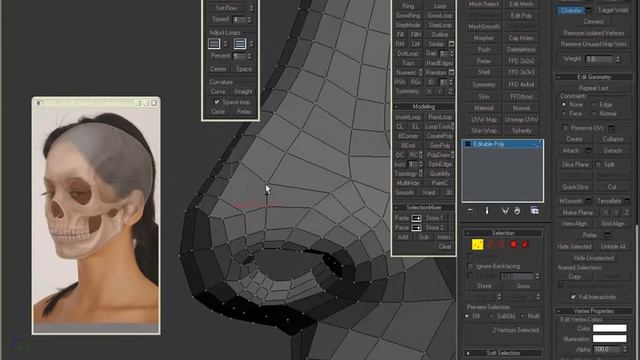This screenshot has width=640, height=360.
Task: Open Relax settings icon in Edit Geometry
Action: click(x=607, y=235)
